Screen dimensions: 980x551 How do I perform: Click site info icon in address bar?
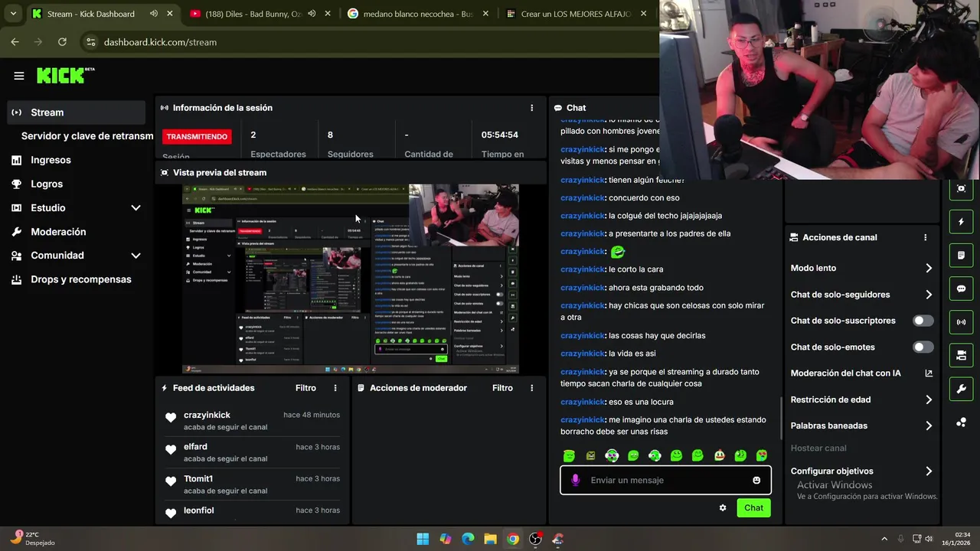91,42
